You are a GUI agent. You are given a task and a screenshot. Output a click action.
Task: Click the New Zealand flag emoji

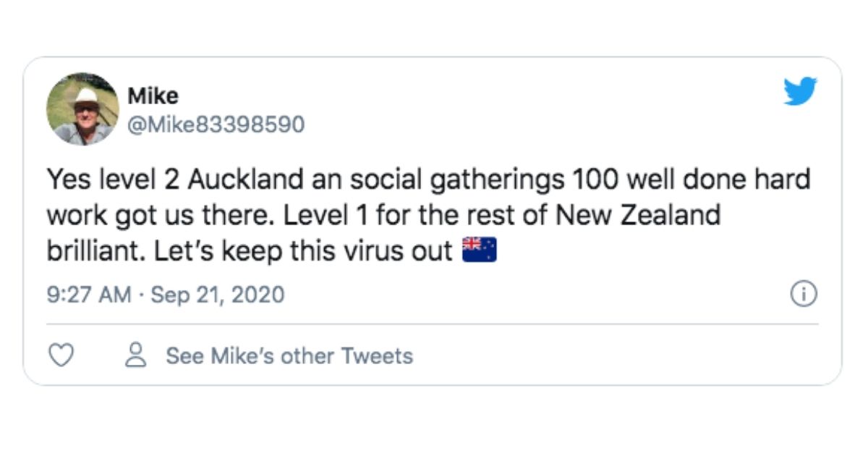tap(479, 250)
